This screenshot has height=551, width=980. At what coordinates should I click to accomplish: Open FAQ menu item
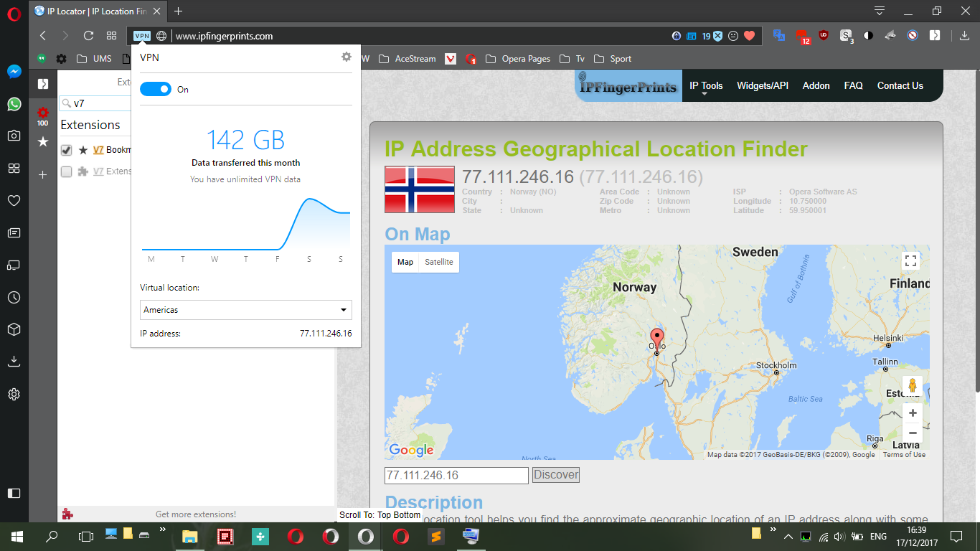(x=854, y=85)
